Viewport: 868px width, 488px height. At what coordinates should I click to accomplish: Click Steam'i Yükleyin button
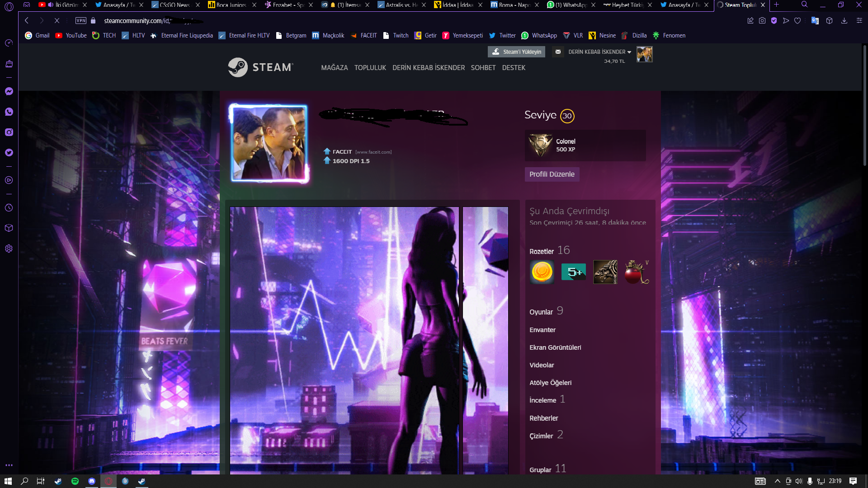click(516, 52)
